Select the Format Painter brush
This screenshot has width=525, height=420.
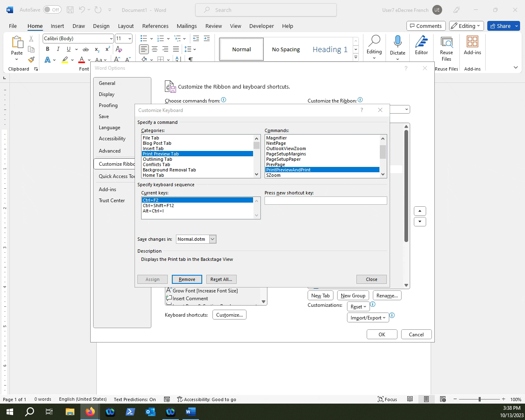click(31, 59)
